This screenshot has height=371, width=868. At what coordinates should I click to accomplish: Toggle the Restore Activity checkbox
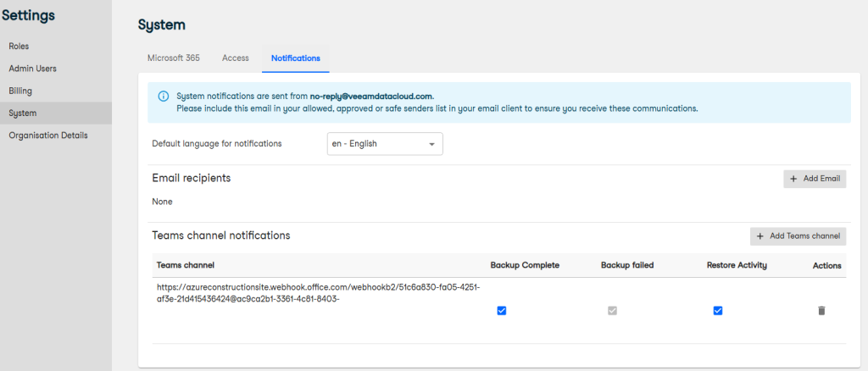718,311
